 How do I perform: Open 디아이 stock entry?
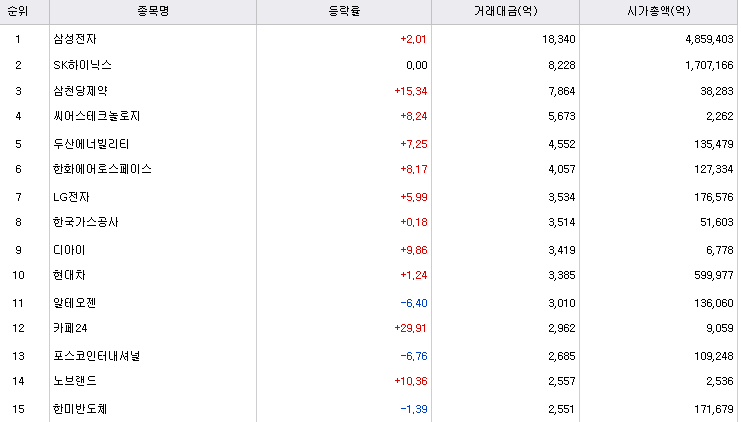pos(69,250)
